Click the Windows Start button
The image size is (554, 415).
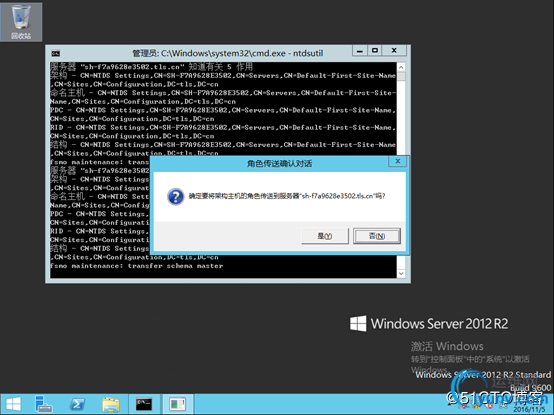click(13, 404)
